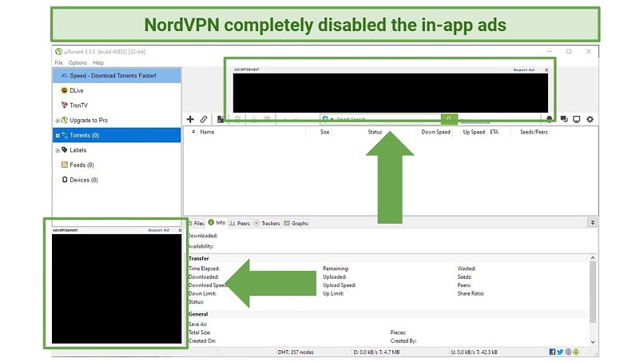The height and width of the screenshot is (362, 644).
Task: Expand the Upgrade to Pro node
Action: [58, 121]
